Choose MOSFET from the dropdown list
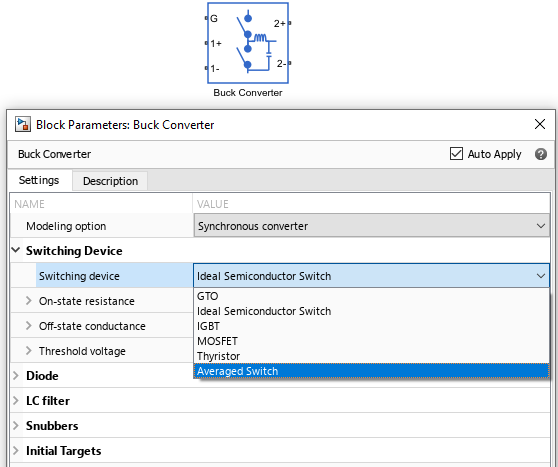The width and height of the screenshot is (558, 467). pos(371,341)
